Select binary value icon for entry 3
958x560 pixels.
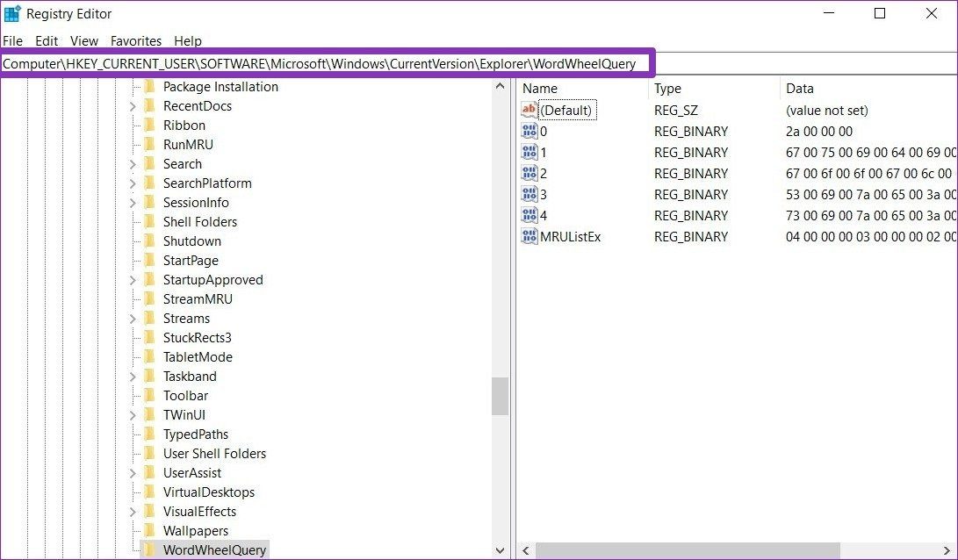coord(529,194)
